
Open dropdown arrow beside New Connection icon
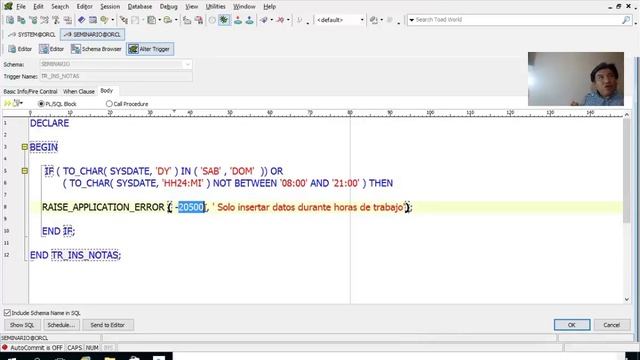[x=271, y=20]
